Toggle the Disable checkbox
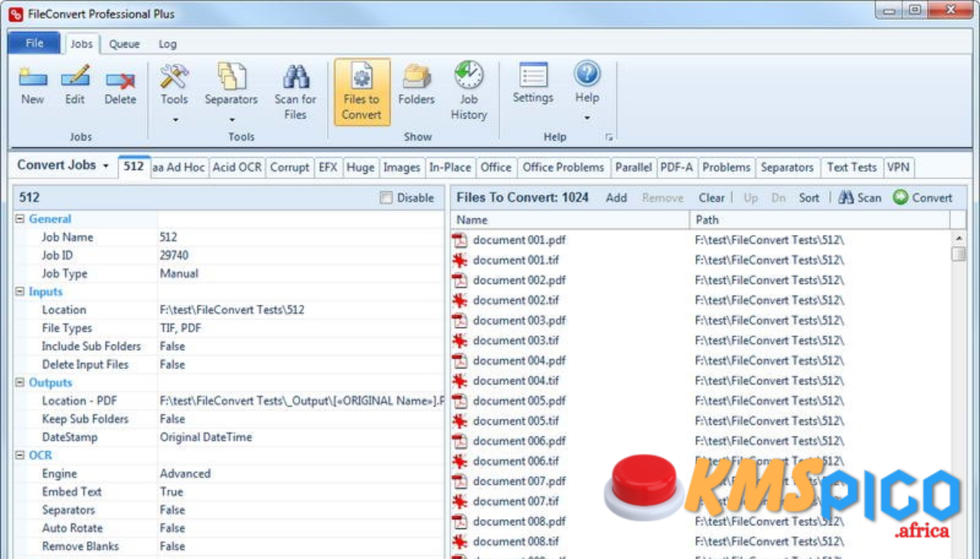 click(x=386, y=198)
